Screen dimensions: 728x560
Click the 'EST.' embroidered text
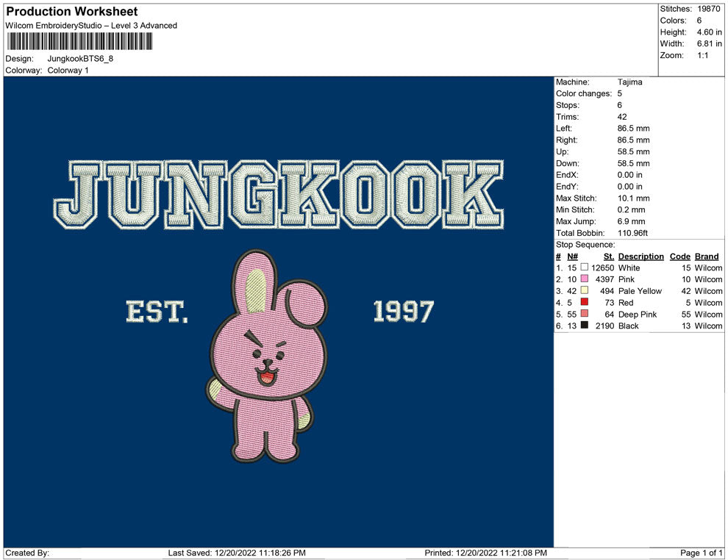coord(157,312)
